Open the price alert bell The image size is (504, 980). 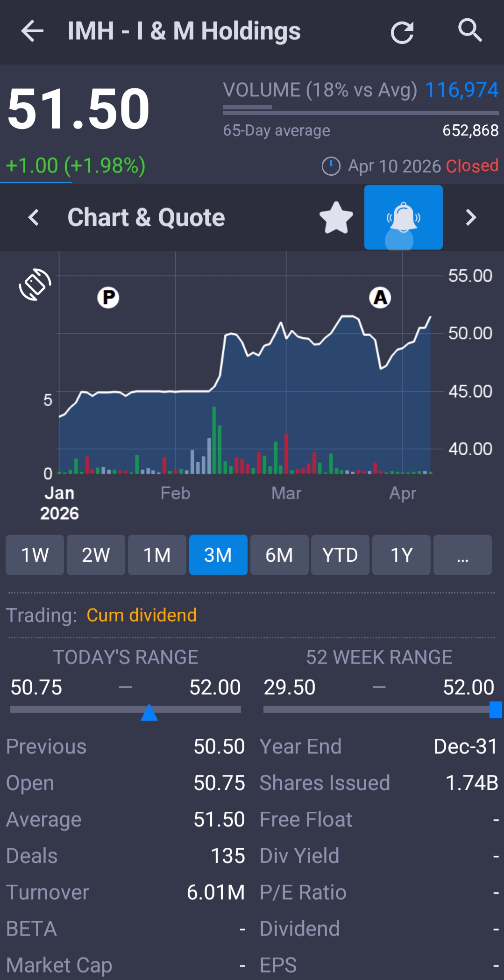click(x=403, y=217)
